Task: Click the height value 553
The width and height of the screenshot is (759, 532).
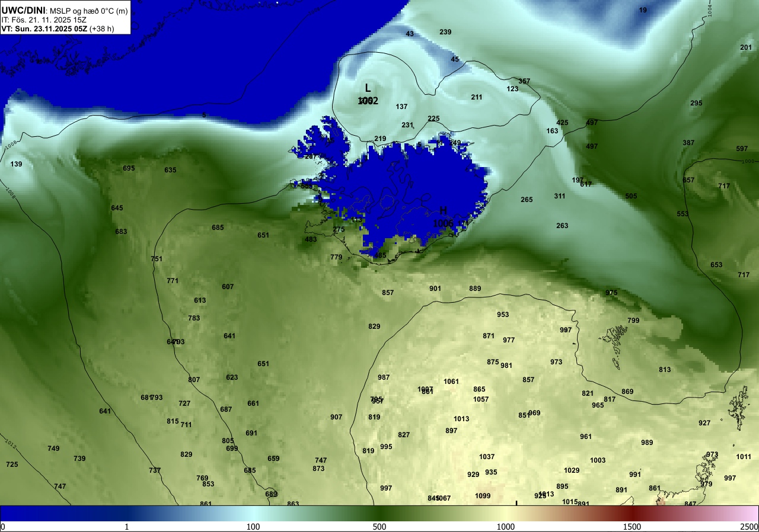Action: (683, 214)
